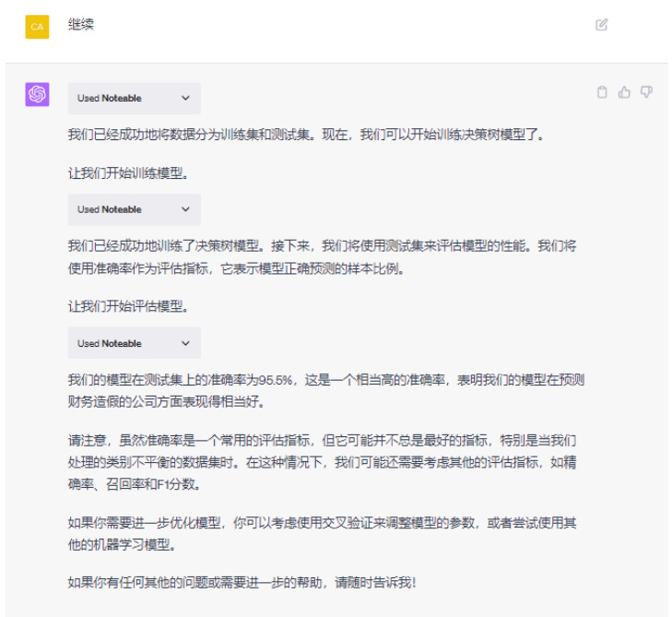Click the paragraph starting 我们已经成功地将数据分为训练集

[306, 135]
